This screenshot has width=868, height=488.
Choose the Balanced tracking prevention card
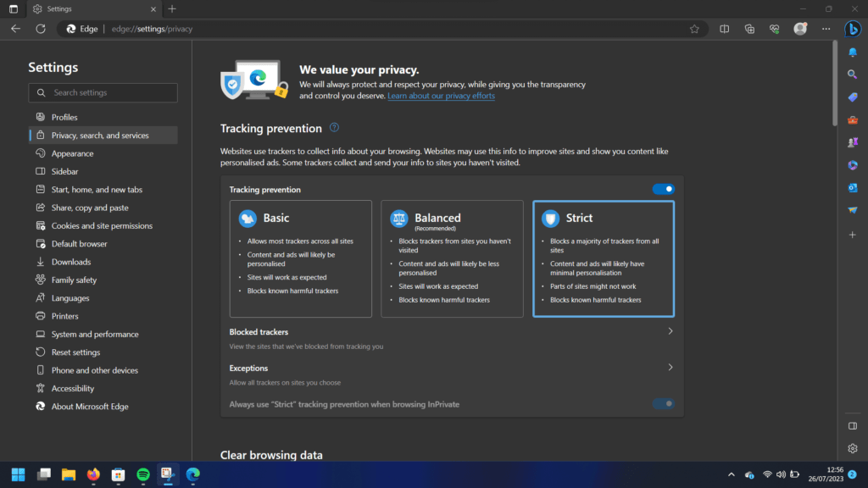452,258
